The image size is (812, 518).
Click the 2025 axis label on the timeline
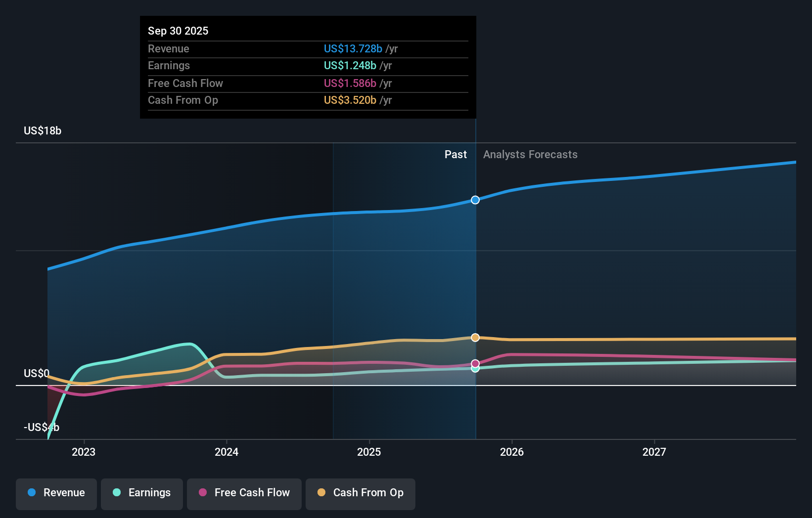pyautogui.click(x=369, y=451)
